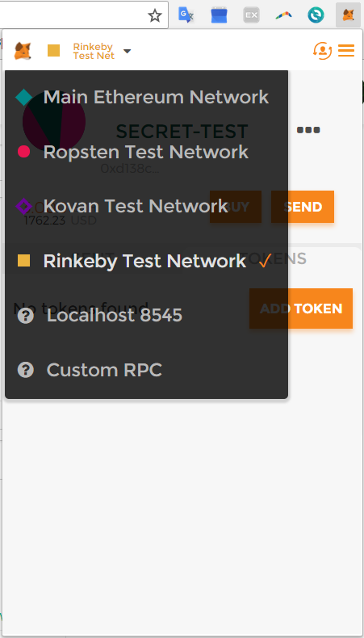
Task: Click the MetaMask fox logo in header
Action: point(23,51)
